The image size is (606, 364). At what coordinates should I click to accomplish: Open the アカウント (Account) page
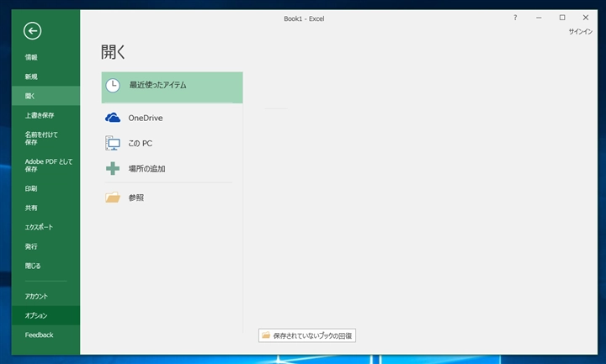pos(36,297)
